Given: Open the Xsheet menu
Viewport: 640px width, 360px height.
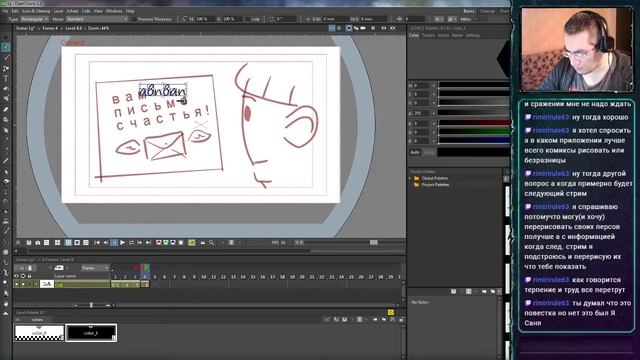Looking at the screenshot, I should (72, 11).
